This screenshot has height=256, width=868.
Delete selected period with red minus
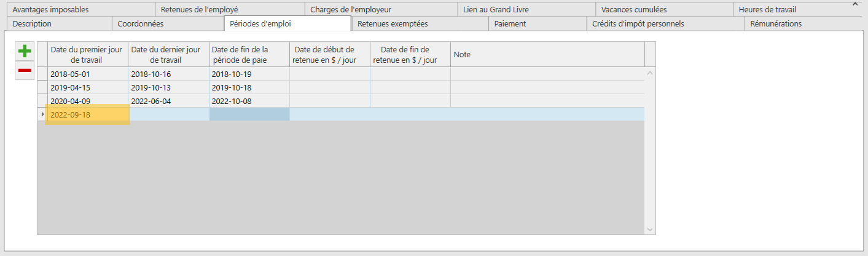click(25, 71)
